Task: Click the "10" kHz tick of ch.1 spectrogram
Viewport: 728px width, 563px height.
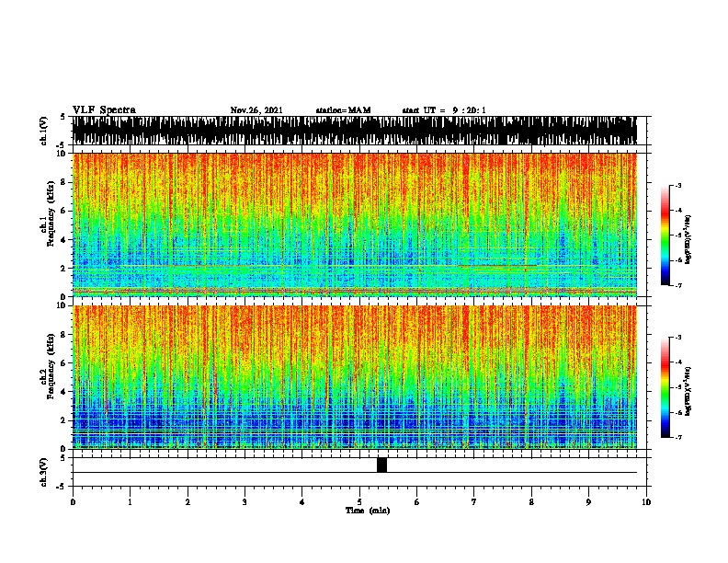Action: pyautogui.click(x=63, y=154)
